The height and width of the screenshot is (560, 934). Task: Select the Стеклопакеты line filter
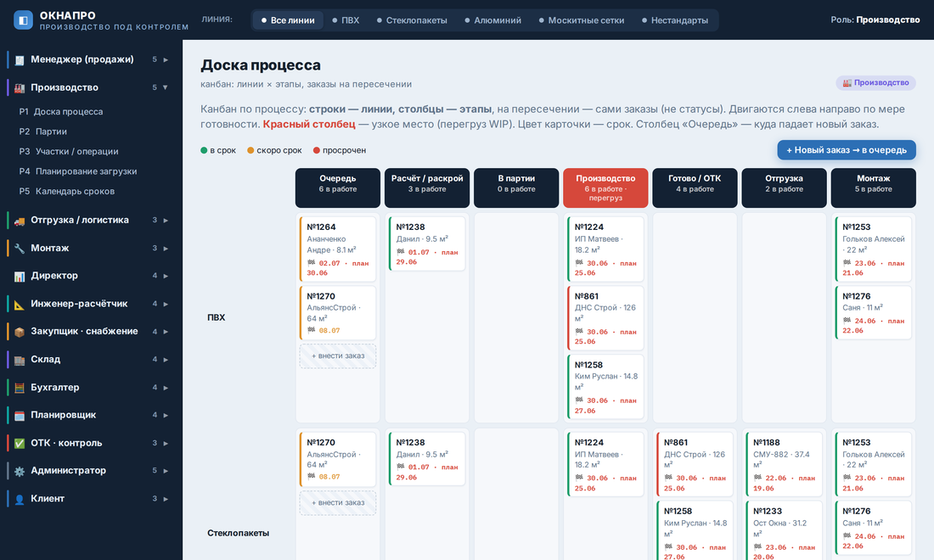click(x=412, y=20)
